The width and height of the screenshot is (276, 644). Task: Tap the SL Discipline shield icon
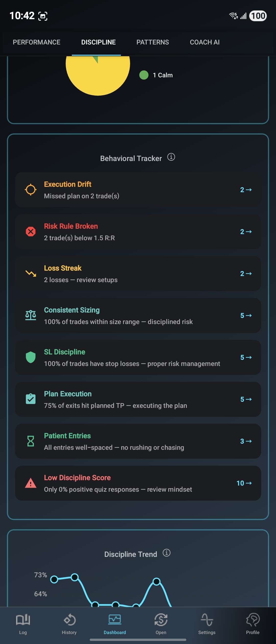[31, 358]
